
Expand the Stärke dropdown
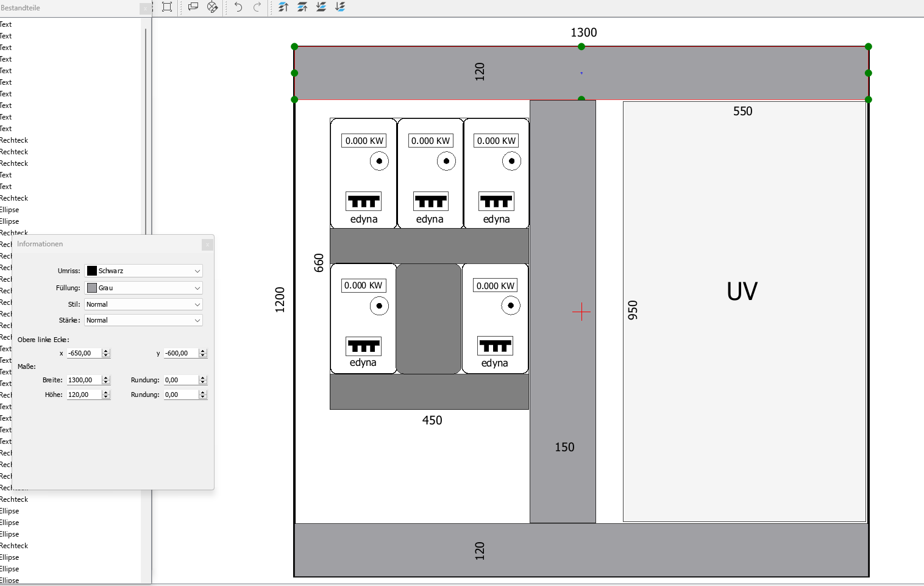143,320
